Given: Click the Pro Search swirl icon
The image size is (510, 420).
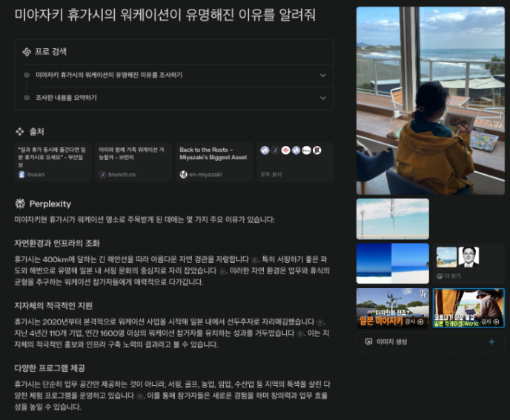Looking at the screenshot, I should pyautogui.click(x=27, y=52).
